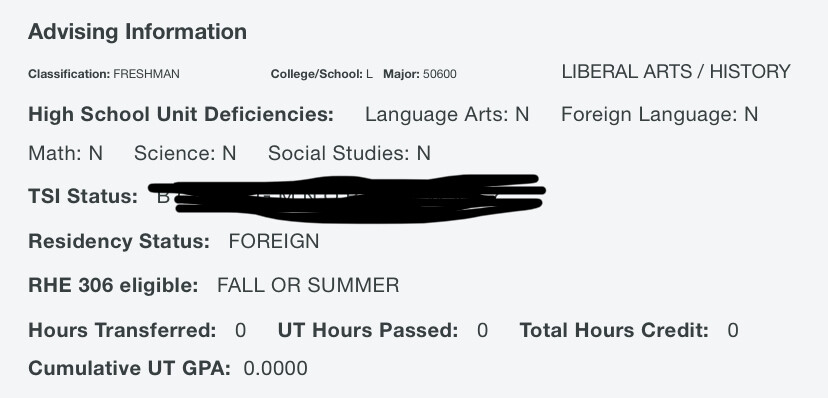
Task: Click the blacked-out TSI status value
Action: 347,199
